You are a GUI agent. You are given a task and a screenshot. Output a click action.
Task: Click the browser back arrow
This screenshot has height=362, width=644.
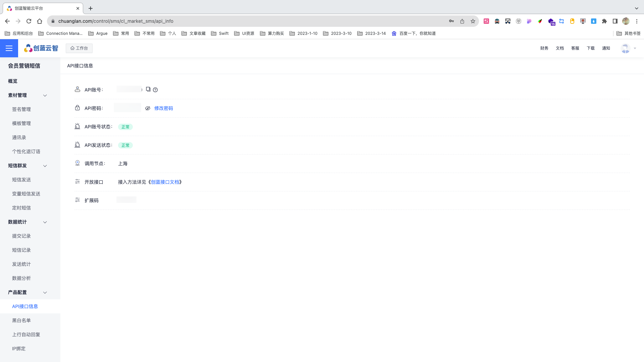[x=7, y=21]
